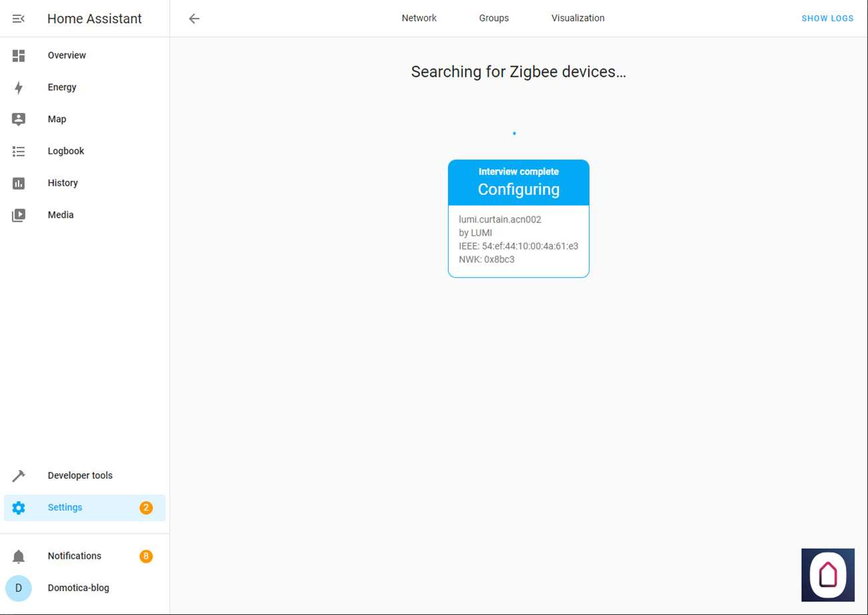Open Developer tools label
This screenshot has height=615, width=868.
point(80,475)
